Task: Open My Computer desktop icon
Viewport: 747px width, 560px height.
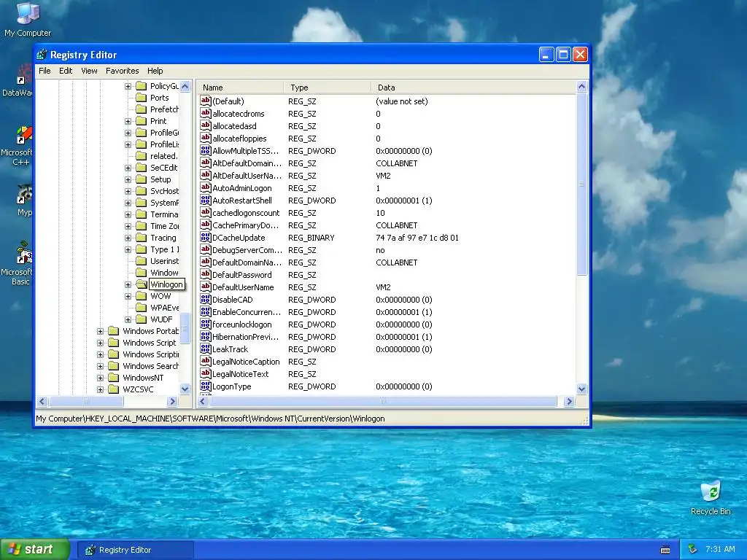Action: [28, 20]
